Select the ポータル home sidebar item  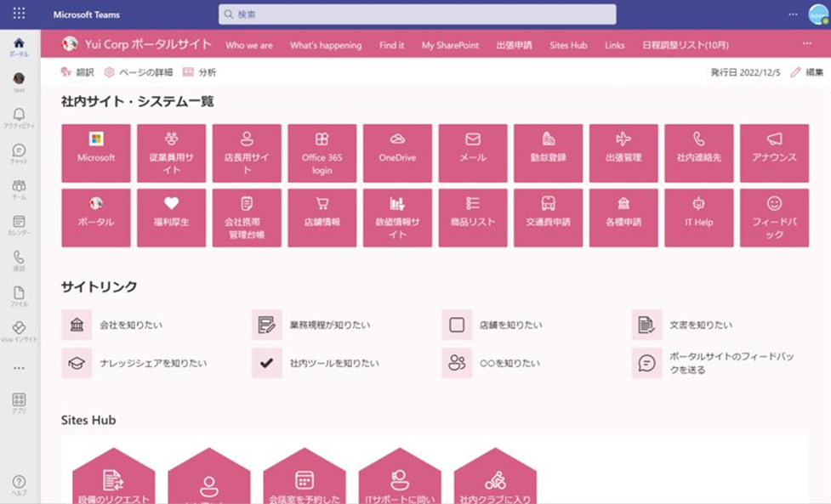pyautogui.click(x=19, y=47)
